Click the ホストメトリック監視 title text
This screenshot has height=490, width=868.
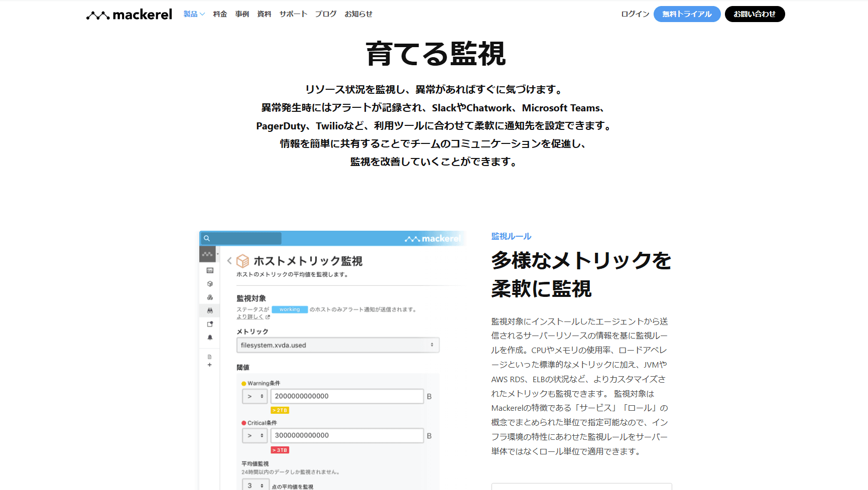pyautogui.click(x=308, y=261)
